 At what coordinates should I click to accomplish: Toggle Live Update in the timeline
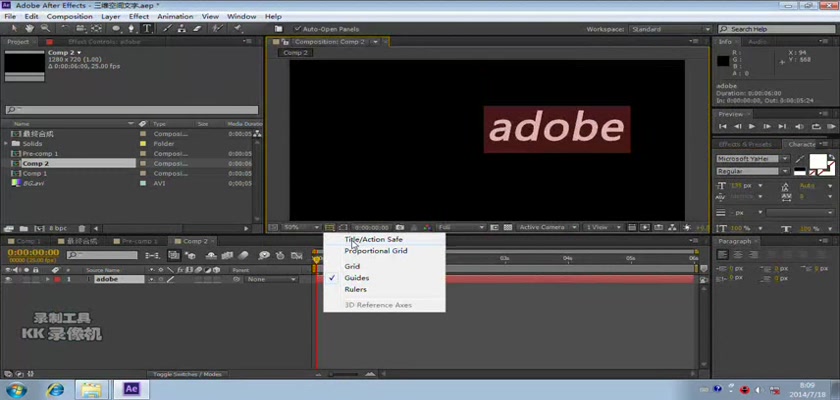173,255
